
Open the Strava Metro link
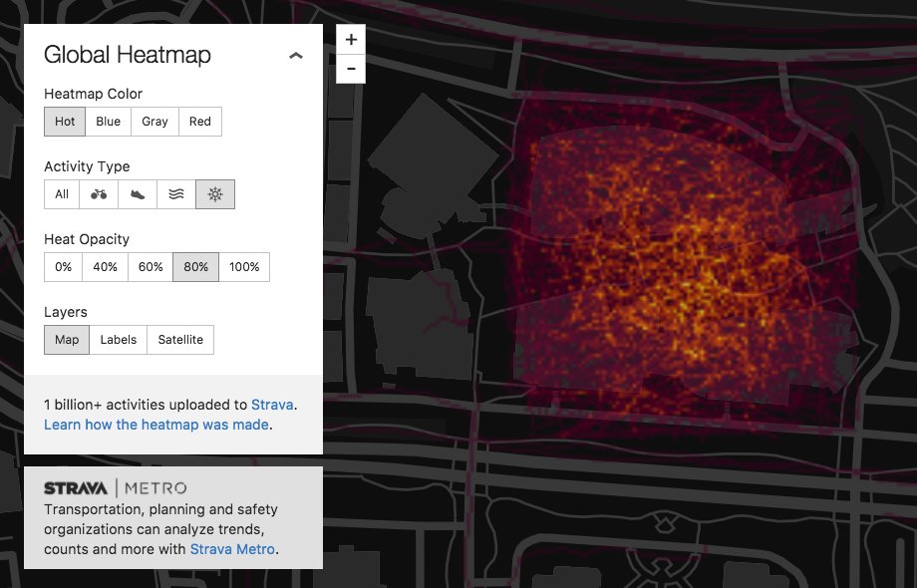(x=232, y=549)
